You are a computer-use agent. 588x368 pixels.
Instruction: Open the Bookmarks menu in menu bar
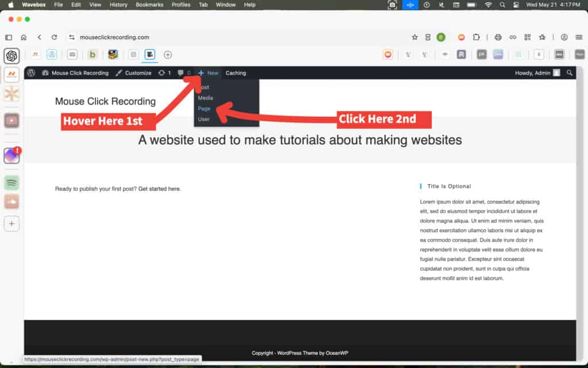tap(149, 5)
